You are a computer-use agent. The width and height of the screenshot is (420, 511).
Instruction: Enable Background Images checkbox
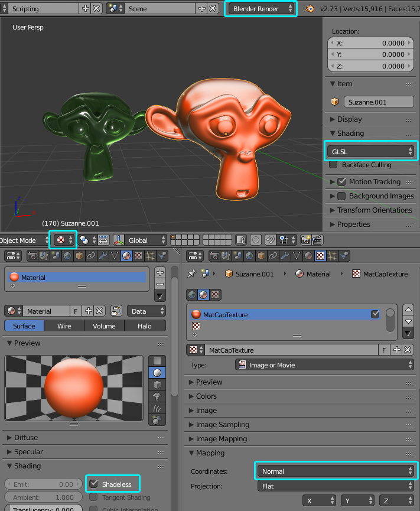(341, 196)
